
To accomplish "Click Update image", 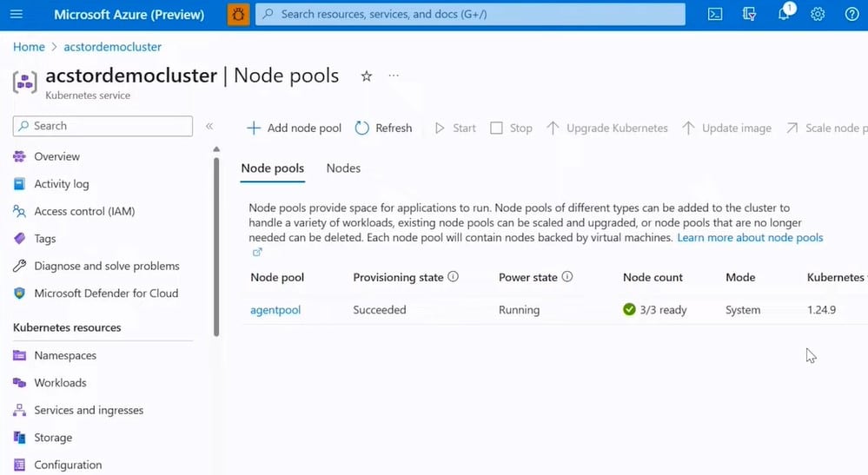I will [726, 129].
